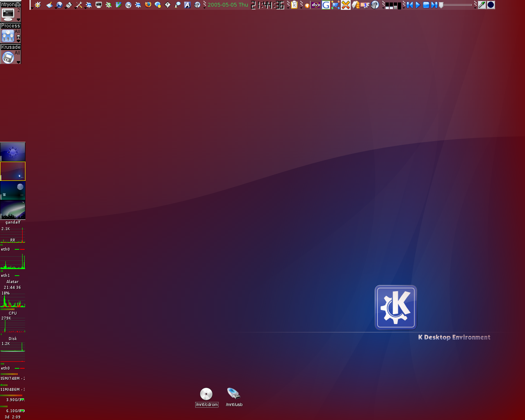Click the small orange tray icon
Viewport: 525px width, 420px height.
coord(307,6)
